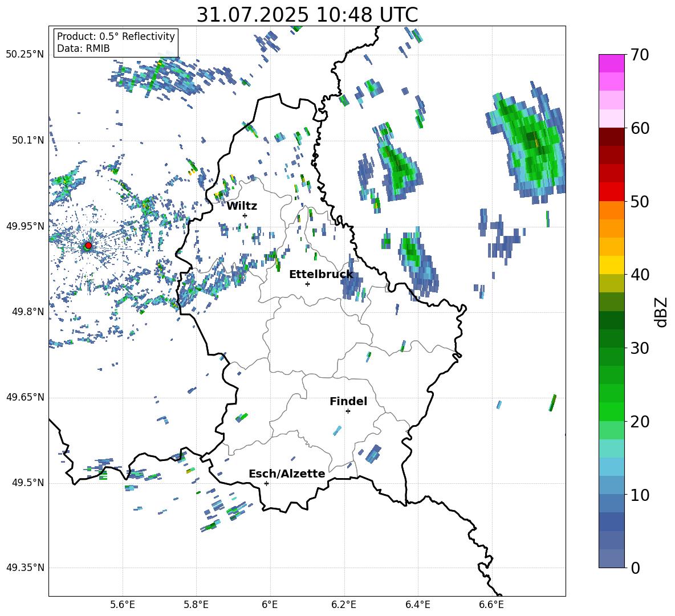Click the 6°E longitude label
Image resolution: width=675 pixels, height=616 pixels.
(270, 605)
